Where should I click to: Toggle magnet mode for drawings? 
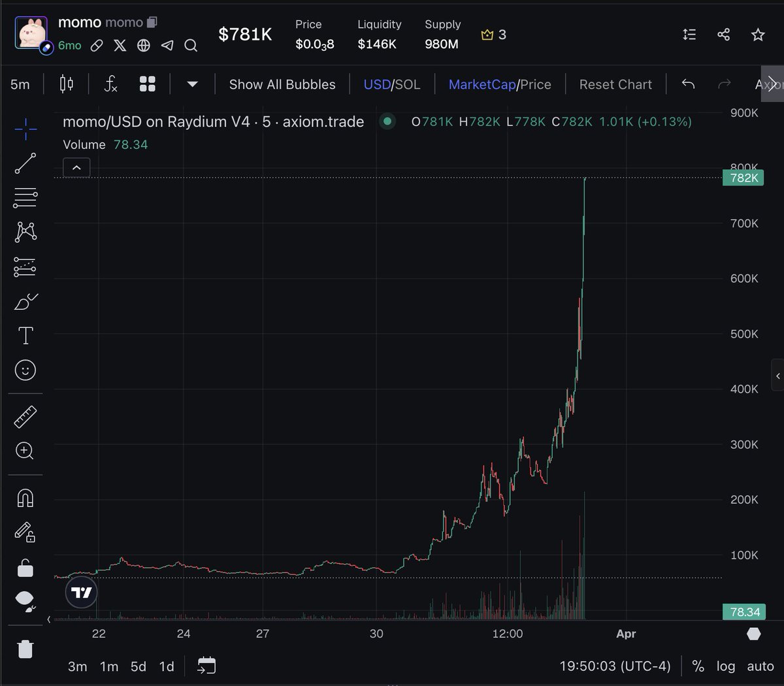point(25,498)
